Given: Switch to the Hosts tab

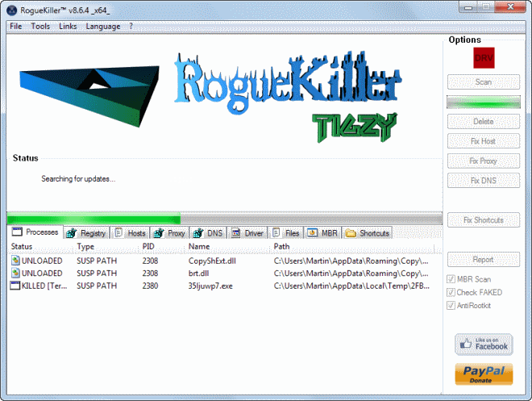Looking at the screenshot, I should point(131,233).
